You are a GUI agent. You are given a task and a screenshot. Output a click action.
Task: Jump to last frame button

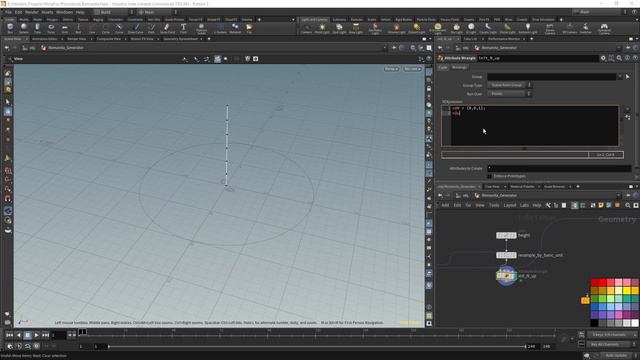point(45,335)
